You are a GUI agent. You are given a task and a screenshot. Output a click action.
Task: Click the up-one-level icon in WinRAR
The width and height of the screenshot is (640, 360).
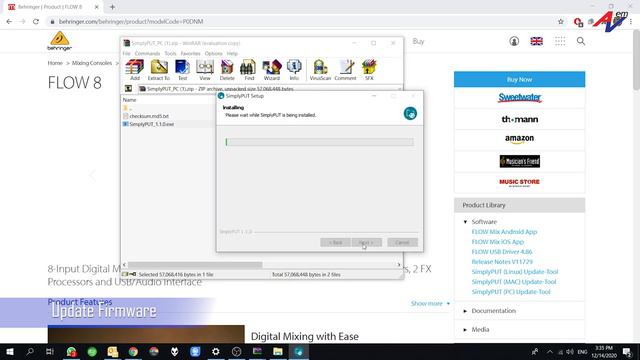128,89
